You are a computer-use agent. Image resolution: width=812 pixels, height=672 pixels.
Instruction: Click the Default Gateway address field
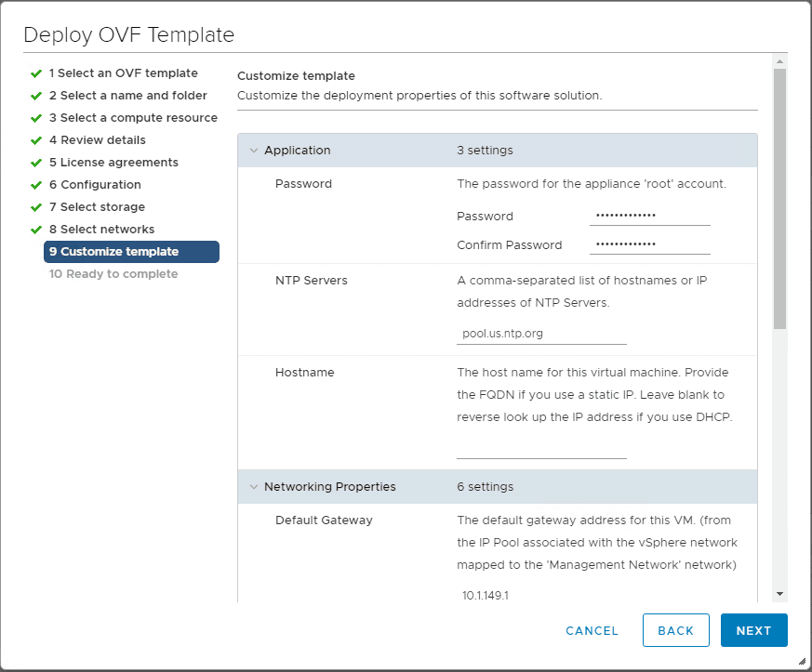point(541,594)
